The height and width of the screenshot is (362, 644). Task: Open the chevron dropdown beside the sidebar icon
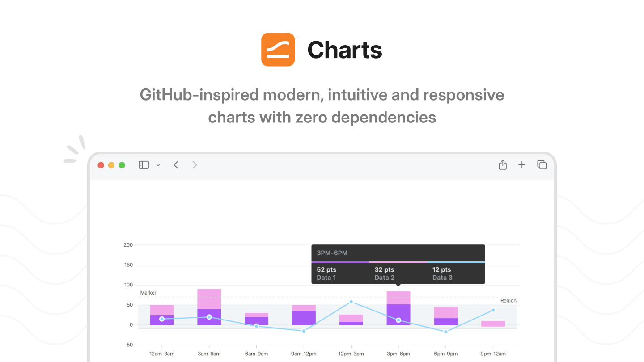[158, 165]
